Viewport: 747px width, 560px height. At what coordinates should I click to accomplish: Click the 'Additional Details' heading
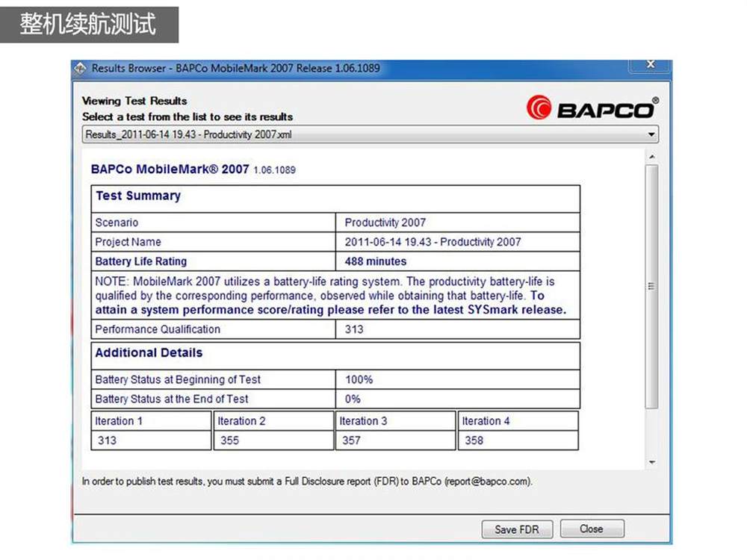pos(149,353)
